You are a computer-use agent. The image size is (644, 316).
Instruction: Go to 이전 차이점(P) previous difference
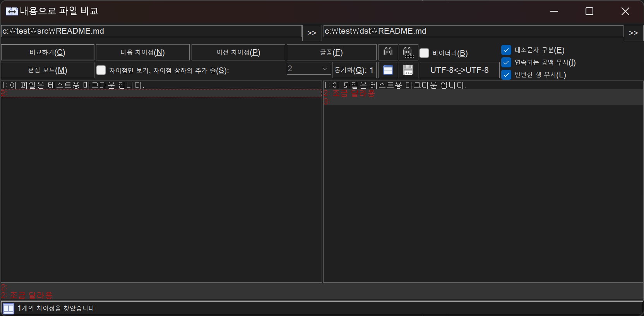(238, 52)
